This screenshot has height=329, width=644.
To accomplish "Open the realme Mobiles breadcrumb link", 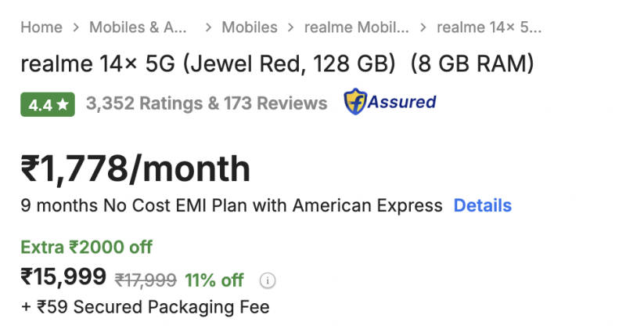I will (356, 27).
